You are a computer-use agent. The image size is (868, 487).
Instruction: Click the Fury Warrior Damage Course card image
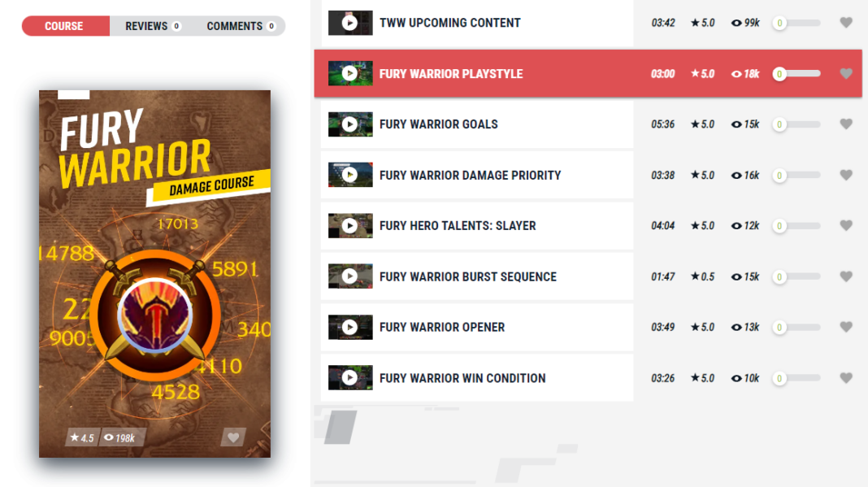[x=155, y=274]
